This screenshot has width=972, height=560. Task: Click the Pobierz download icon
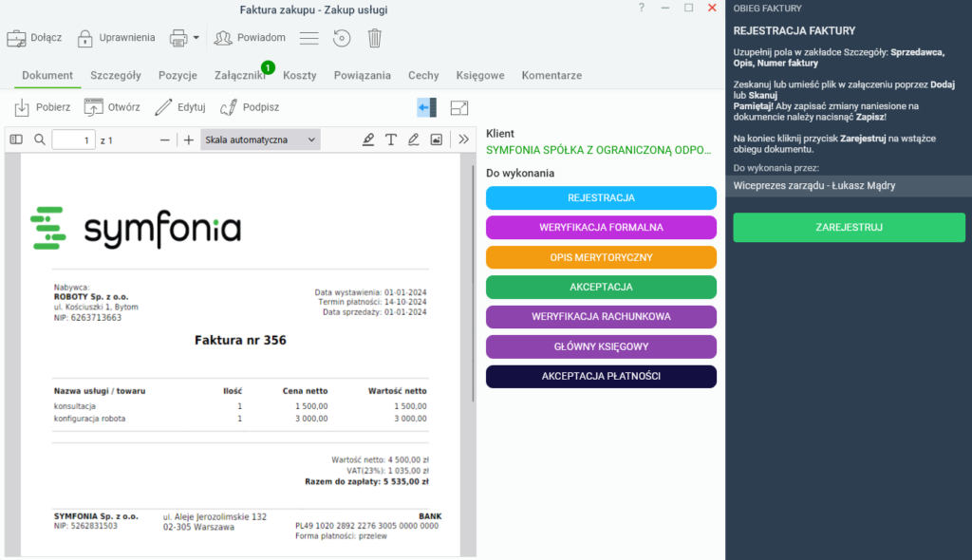22,107
